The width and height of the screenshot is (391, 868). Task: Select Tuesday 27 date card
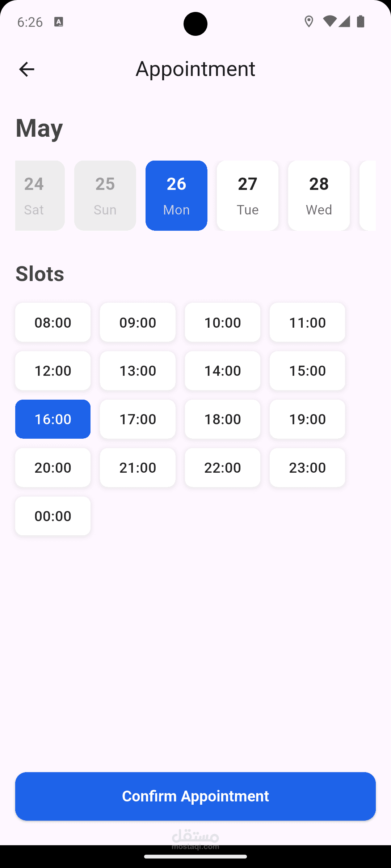point(248,195)
